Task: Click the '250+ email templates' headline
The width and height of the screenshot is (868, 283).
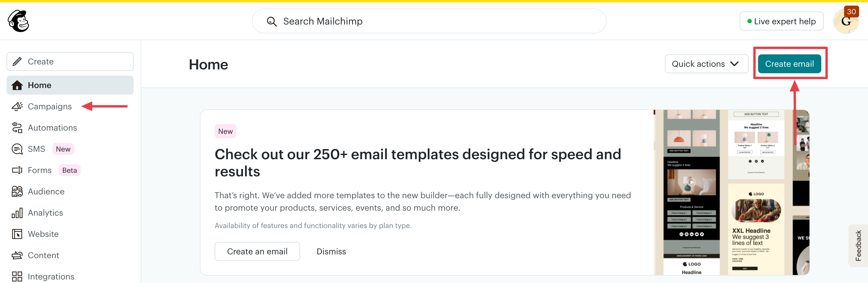Action: pos(418,163)
